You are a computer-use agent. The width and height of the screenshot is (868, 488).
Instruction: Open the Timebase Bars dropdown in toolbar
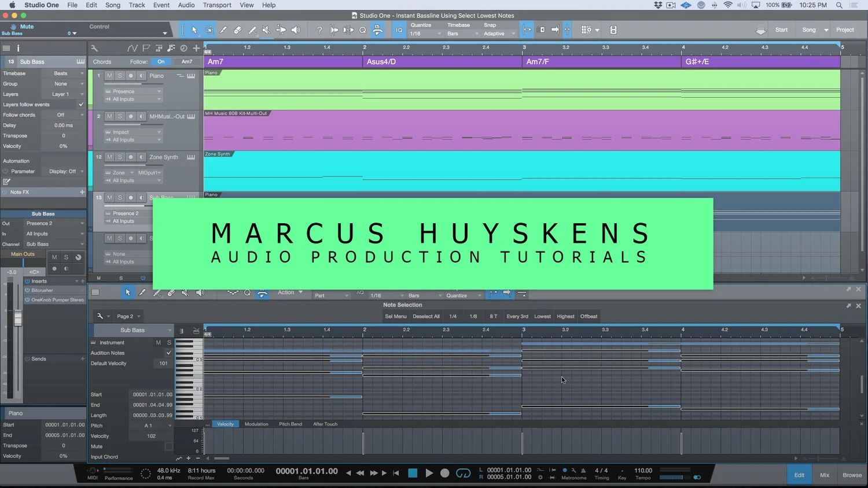click(463, 34)
